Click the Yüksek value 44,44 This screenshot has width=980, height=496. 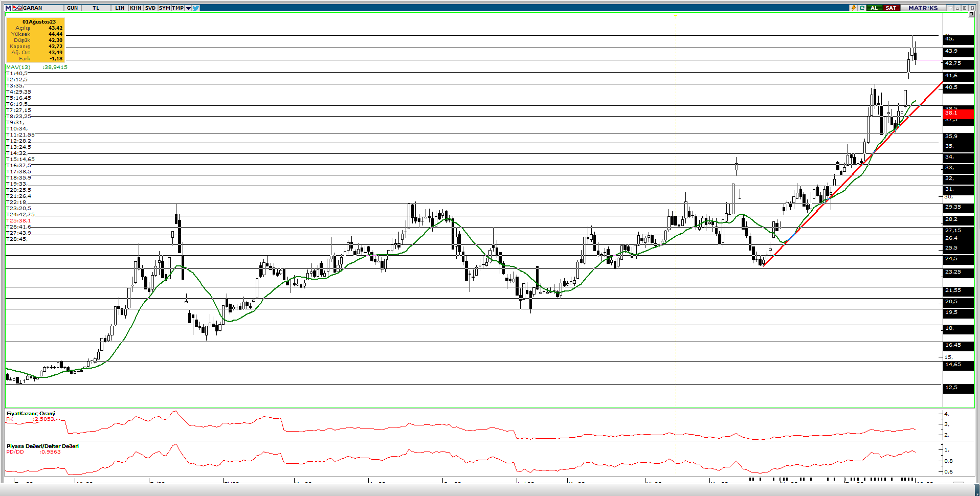pos(55,34)
